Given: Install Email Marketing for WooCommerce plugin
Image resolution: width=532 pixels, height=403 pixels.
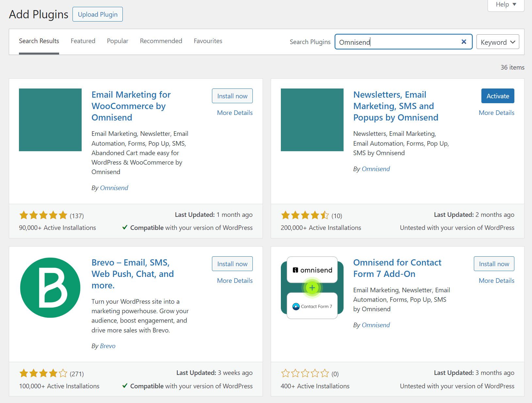Looking at the screenshot, I should 232,96.
